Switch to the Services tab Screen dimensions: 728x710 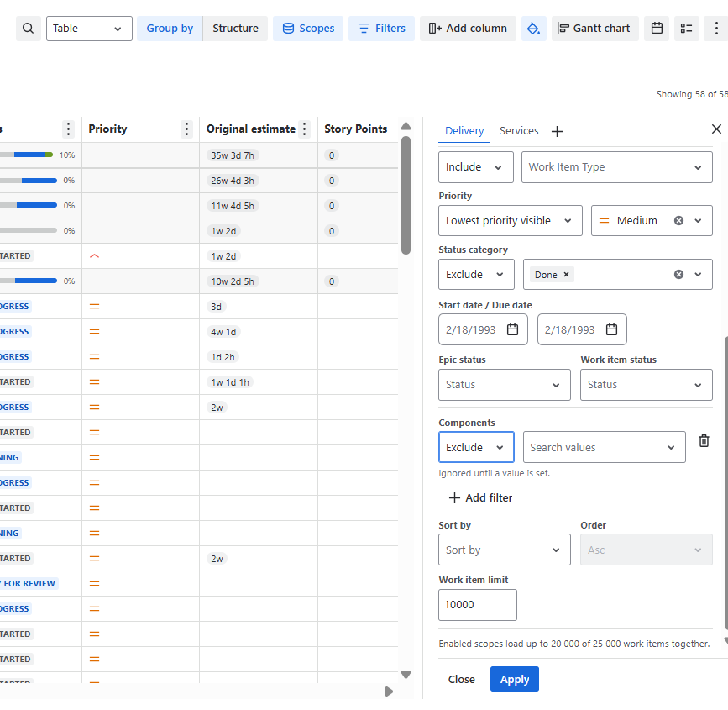519,131
